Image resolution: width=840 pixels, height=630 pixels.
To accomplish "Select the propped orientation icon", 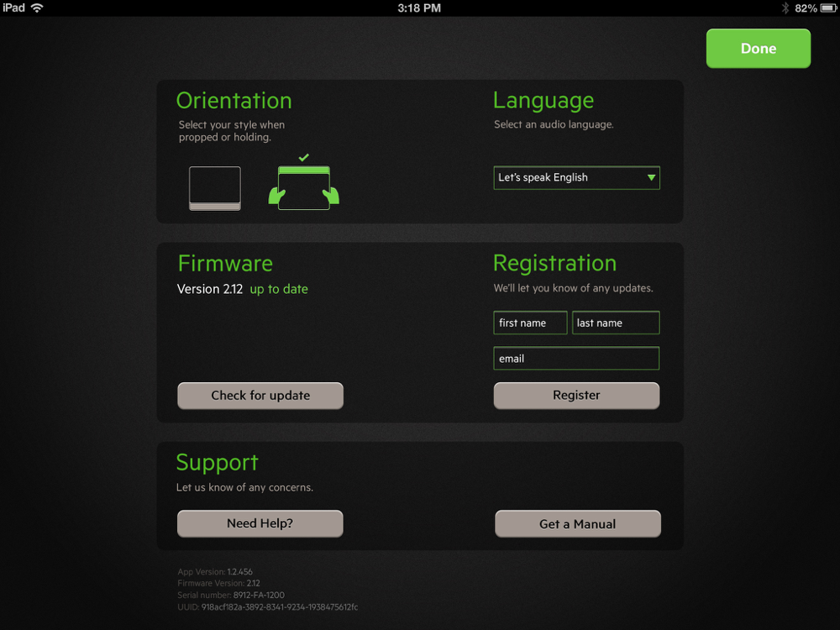I will point(215,188).
